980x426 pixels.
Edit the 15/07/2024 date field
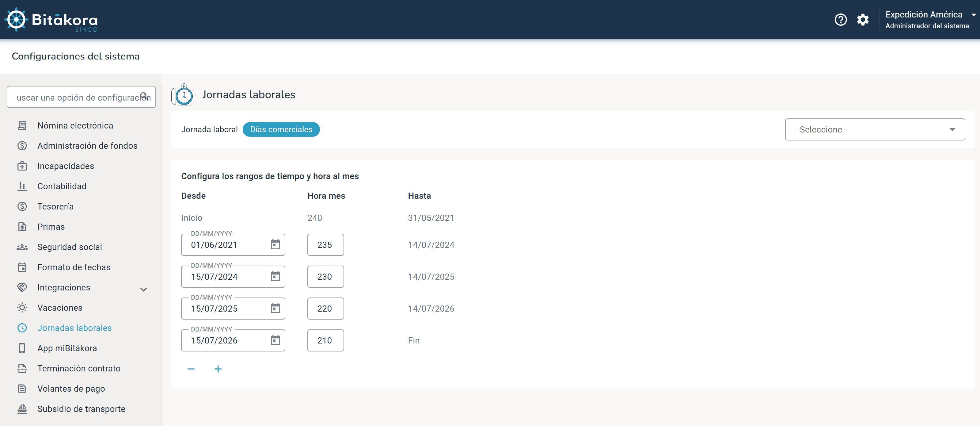click(x=233, y=276)
